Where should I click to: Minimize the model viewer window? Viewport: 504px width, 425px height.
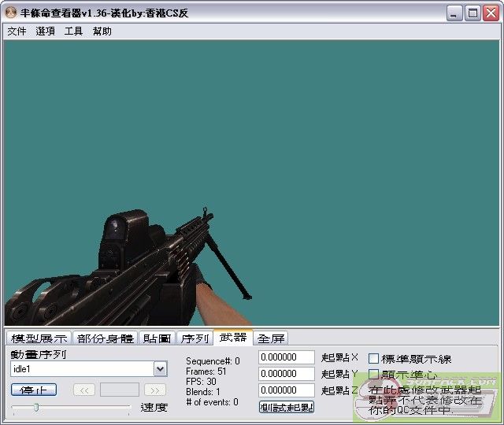click(x=455, y=13)
